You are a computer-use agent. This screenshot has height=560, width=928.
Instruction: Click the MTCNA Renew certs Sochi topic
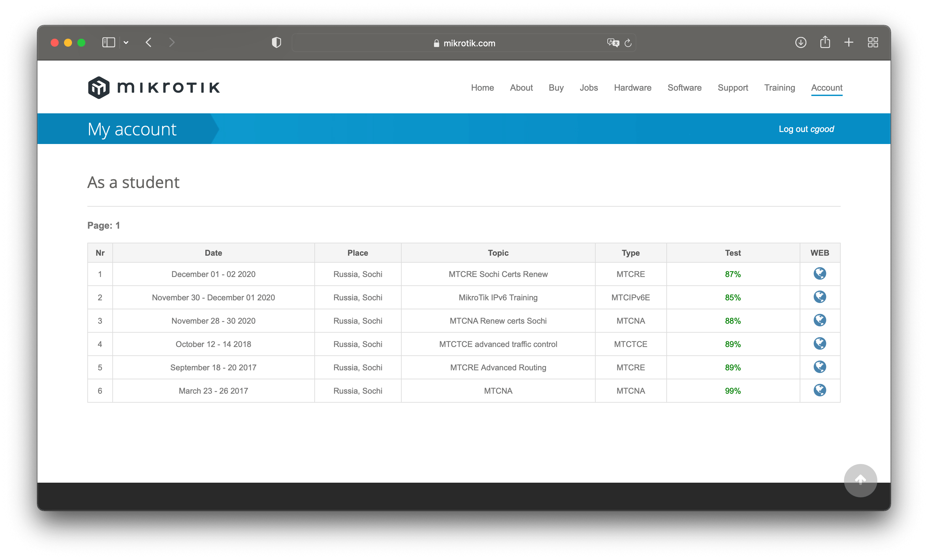(498, 321)
